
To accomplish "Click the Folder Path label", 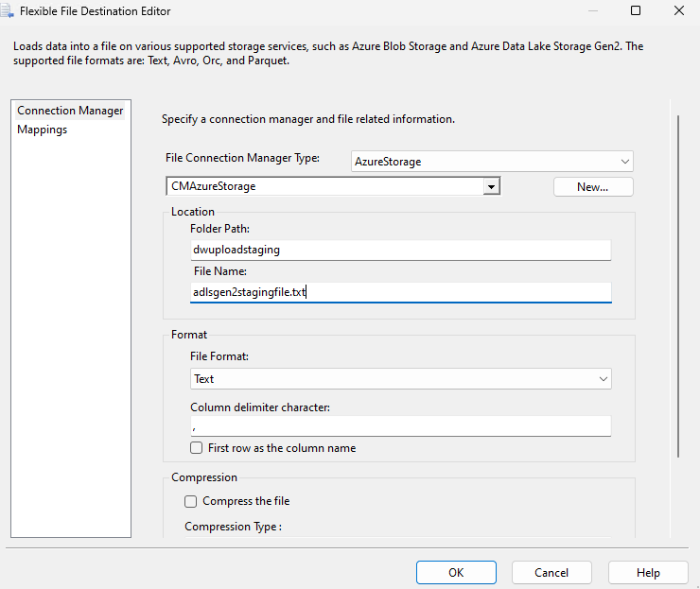I will (220, 229).
